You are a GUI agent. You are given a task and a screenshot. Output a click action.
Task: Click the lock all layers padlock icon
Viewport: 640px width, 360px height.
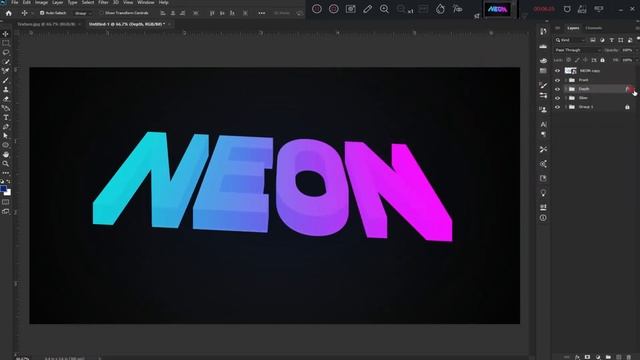point(602,60)
